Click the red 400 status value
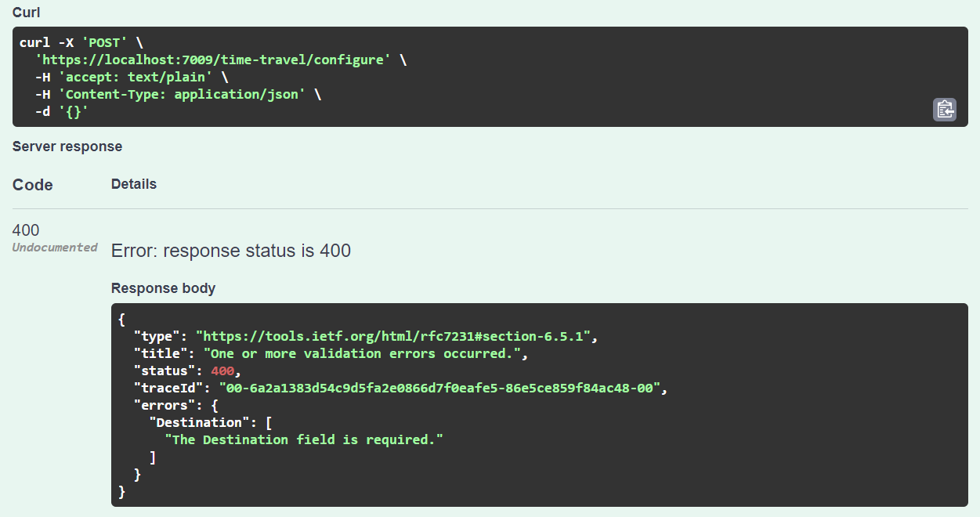The image size is (980, 517). (222, 371)
